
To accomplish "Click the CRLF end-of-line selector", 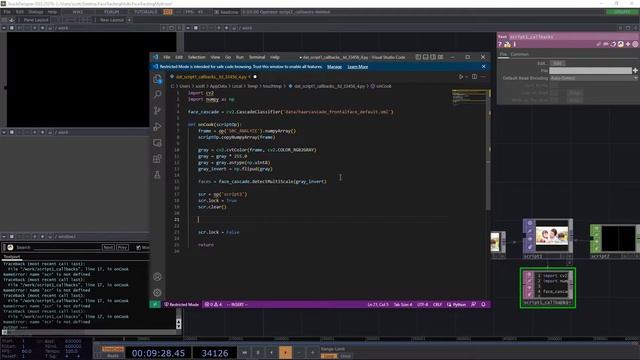I will coord(437,304).
